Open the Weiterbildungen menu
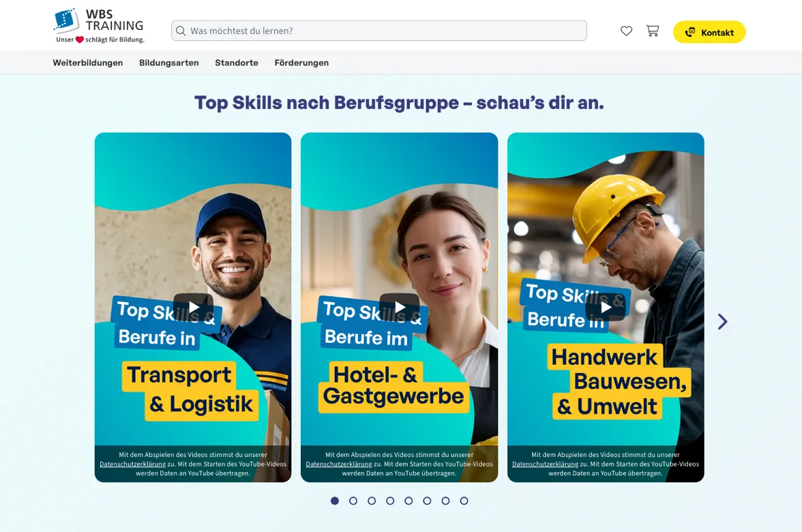The height and width of the screenshot is (532, 802). coord(88,63)
